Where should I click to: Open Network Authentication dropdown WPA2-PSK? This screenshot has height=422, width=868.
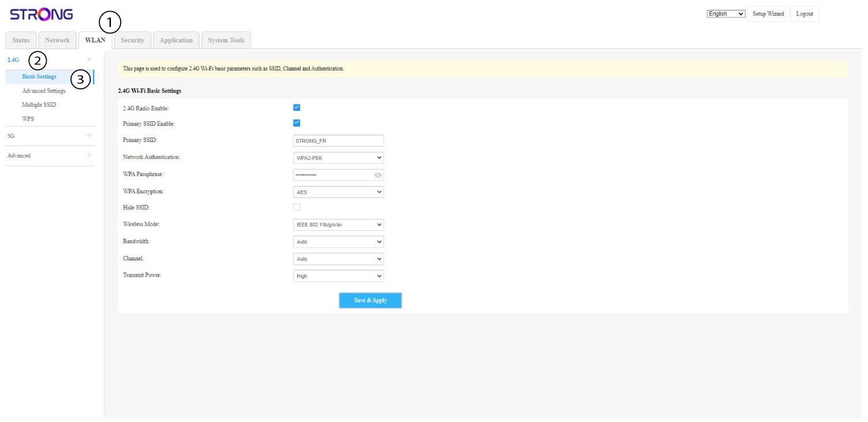pos(339,158)
